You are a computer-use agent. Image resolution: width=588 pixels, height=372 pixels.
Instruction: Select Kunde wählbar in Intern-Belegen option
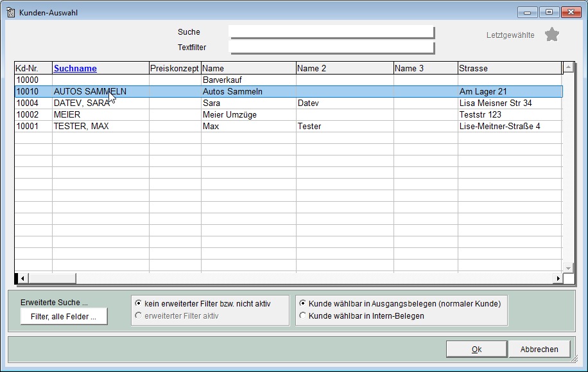pos(302,315)
